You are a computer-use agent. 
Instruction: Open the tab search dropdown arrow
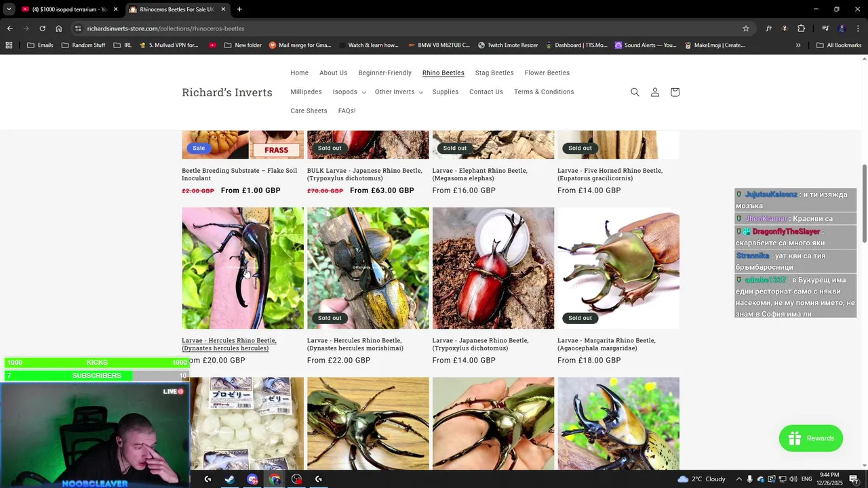tap(9, 9)
